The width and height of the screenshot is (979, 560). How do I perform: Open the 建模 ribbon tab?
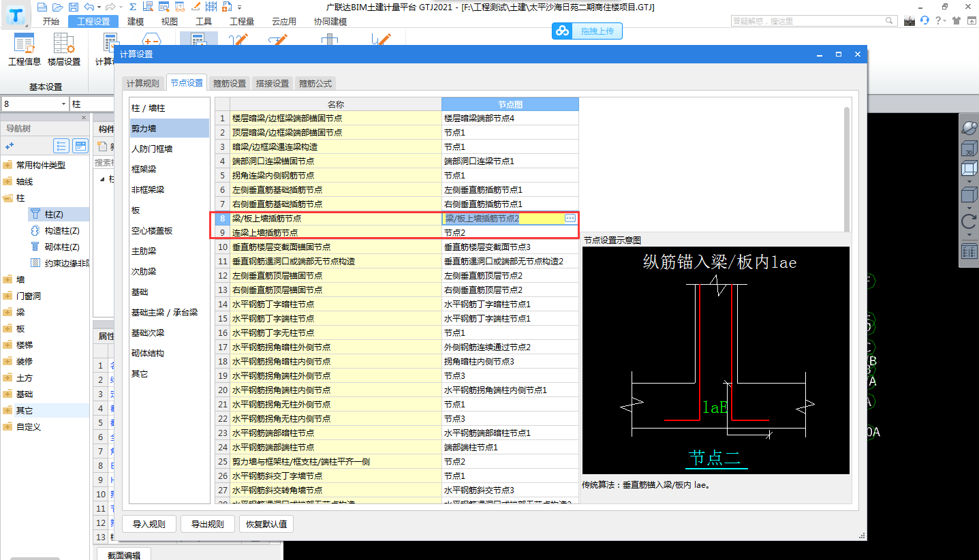click(x=136, y=21)
